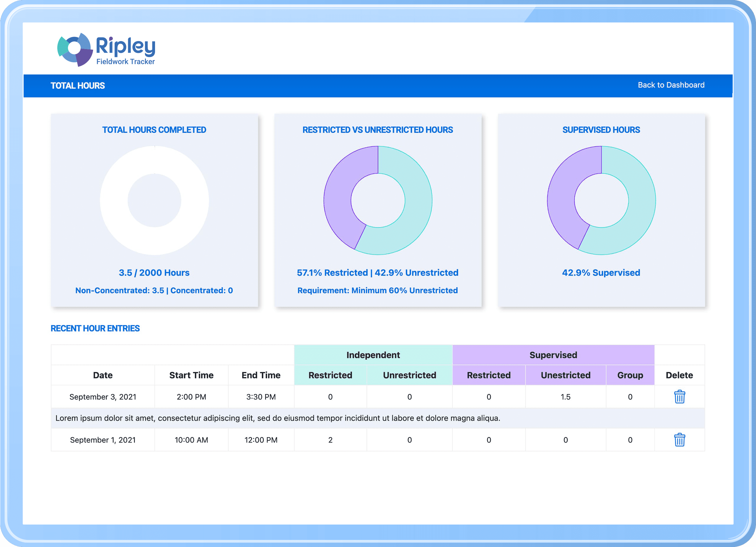Click the value 2 under Independent Restricted

click(330, 440)
